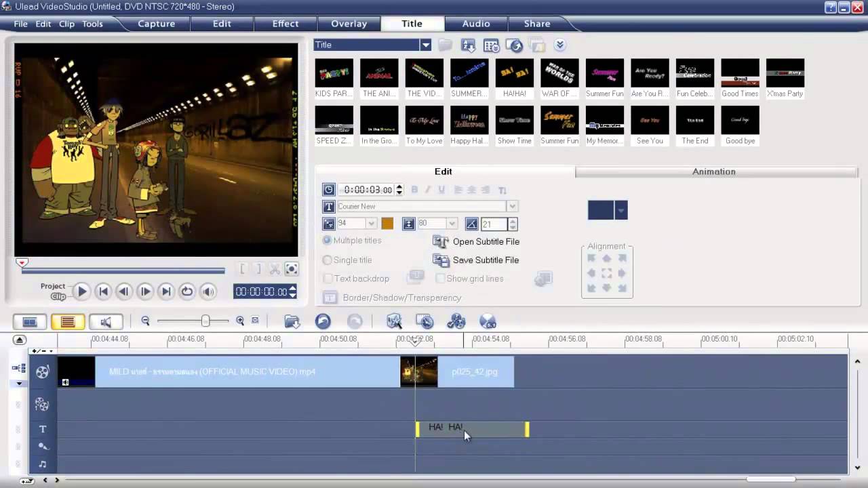Fit project in the timeline window
Image resolution: width=868 pixels, height=488 pixels.
(x=255, y=321)
